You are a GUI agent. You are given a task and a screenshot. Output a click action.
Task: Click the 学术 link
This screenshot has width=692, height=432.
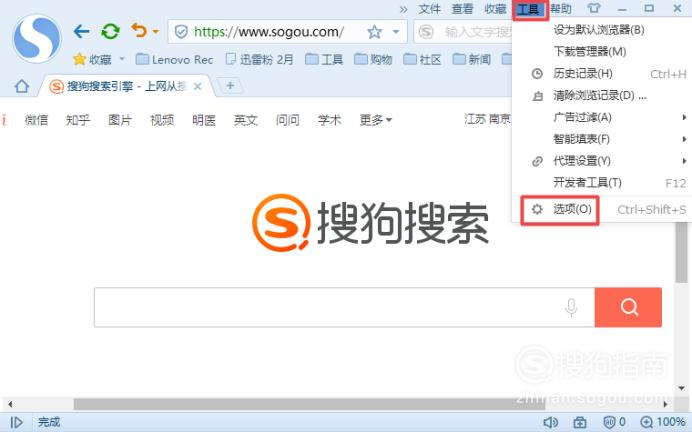(x=330, y=120)
